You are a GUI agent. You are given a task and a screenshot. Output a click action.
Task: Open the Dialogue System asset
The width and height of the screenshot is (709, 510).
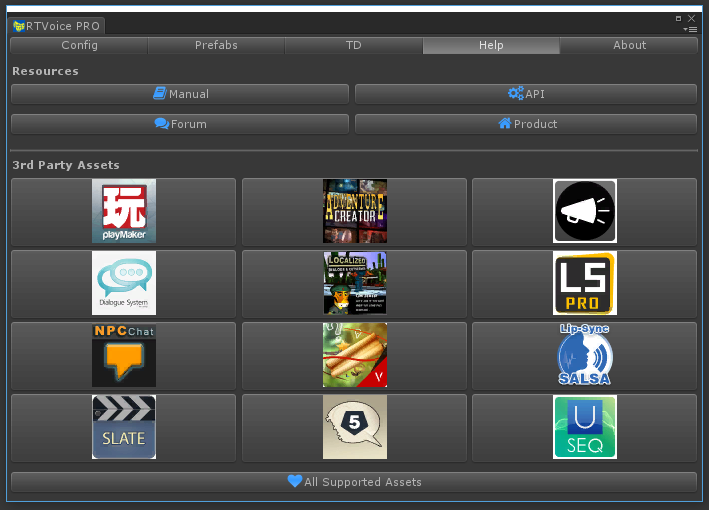point(123,283)
